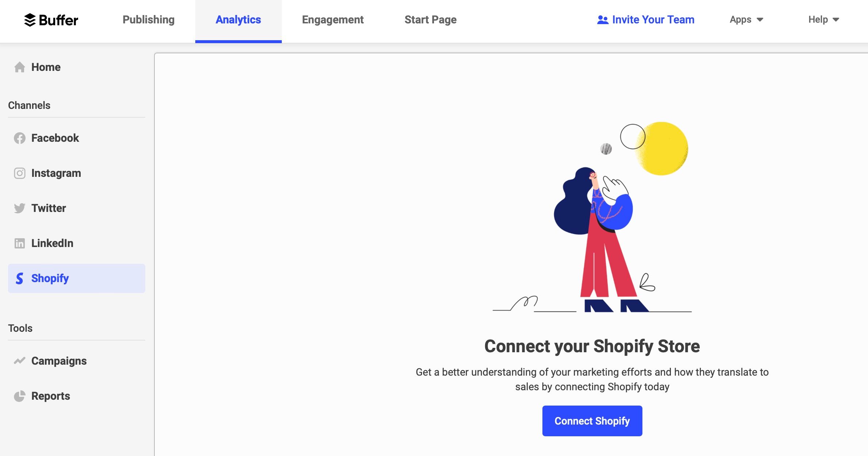Switch to the Analytics tab
The image size is (868, 456).
[x=238, y=19]
